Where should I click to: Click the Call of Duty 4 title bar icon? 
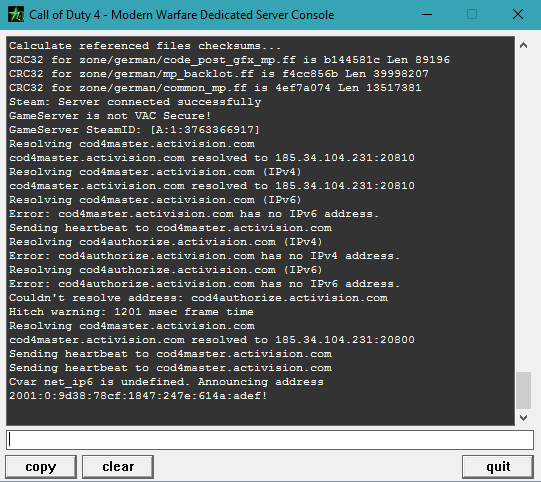click(16, 14)
